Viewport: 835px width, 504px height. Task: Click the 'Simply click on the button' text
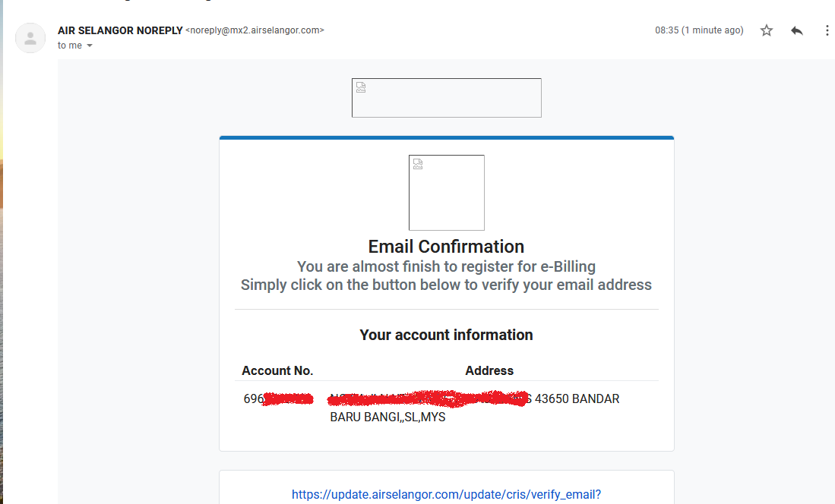click(x=446, y=285)
